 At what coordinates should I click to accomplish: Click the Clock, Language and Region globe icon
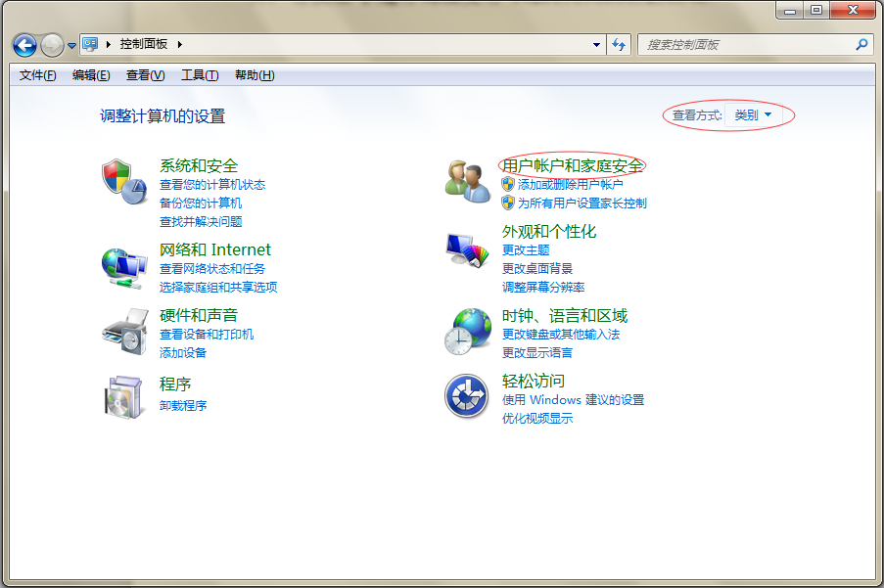467,332
